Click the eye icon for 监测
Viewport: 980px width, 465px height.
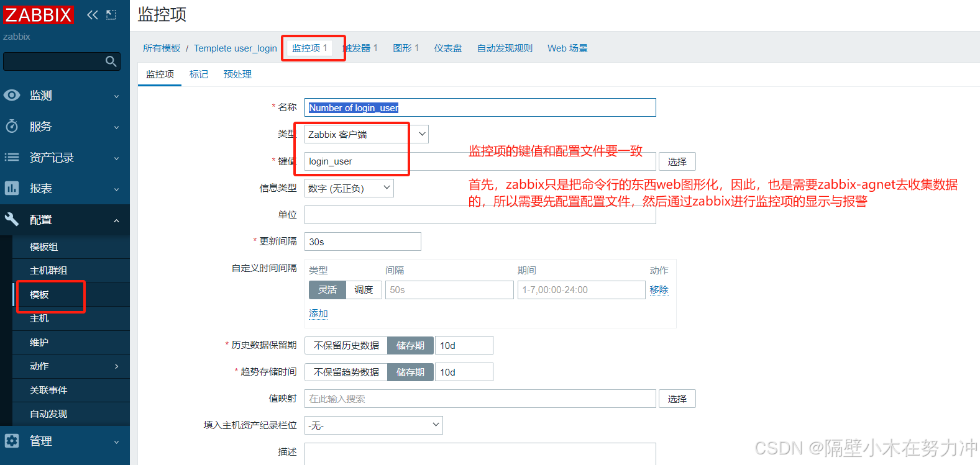click(x=12, y=95)
